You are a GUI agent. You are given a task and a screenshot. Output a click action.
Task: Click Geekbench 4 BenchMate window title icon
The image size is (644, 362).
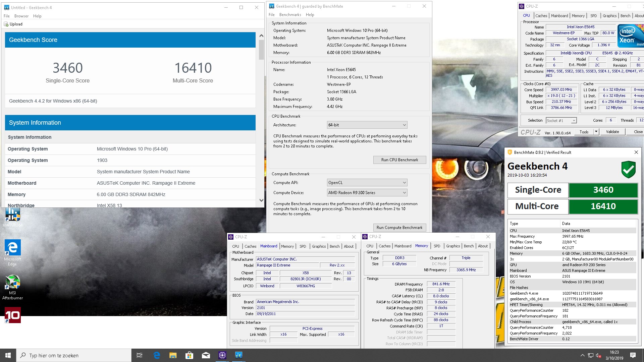pos(272,6)
